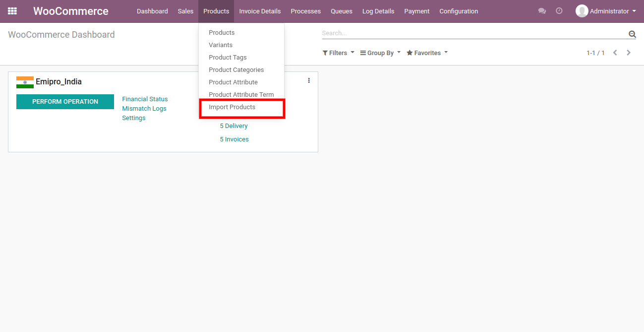
Task: Click the WooCommerce Dashboard breadcrumb title
Action: point(61,35)
